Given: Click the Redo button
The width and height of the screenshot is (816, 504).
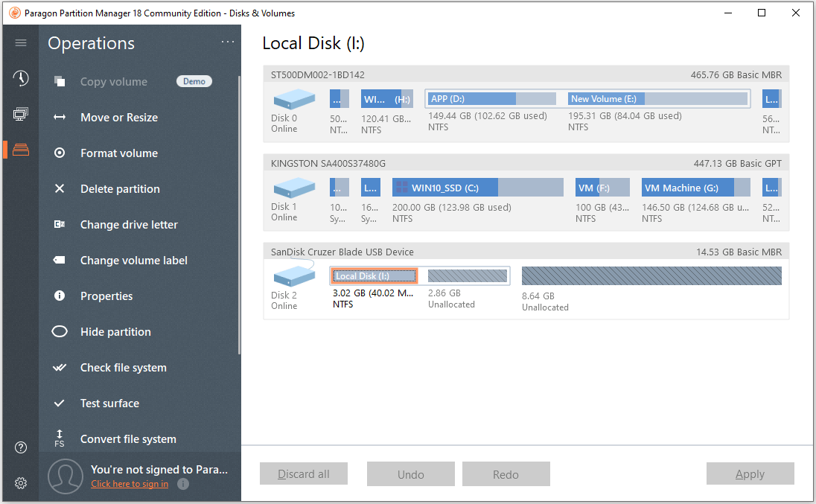Looking at the screenshot, I should coord(506,473).
